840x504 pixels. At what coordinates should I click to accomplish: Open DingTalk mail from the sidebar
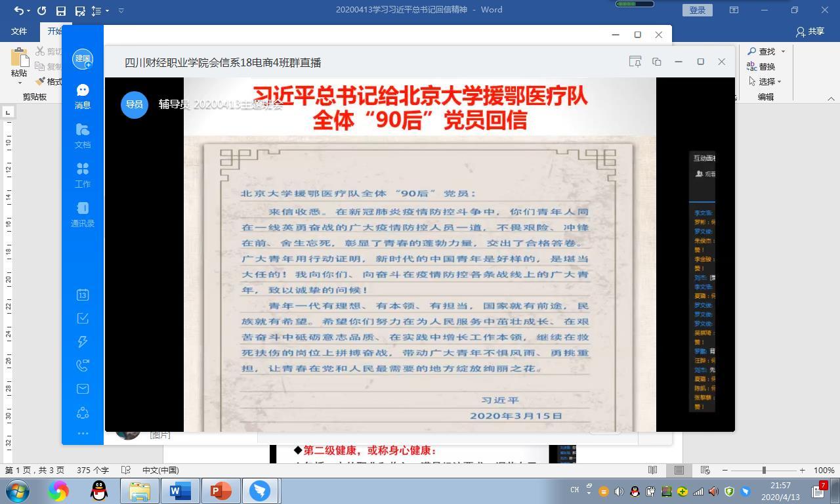point(83,388)
